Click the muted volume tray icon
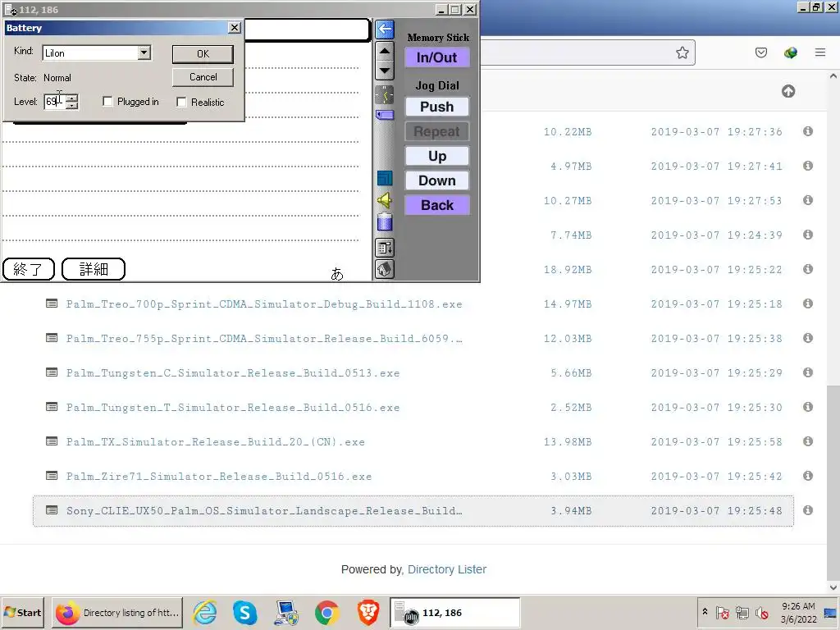The width and height of the screenshot is (840, 630). click(762, 612)
